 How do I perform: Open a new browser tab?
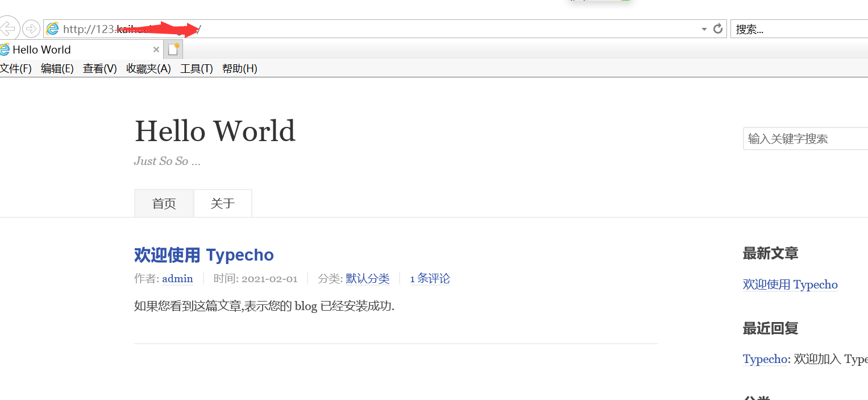tap(173, 49)
